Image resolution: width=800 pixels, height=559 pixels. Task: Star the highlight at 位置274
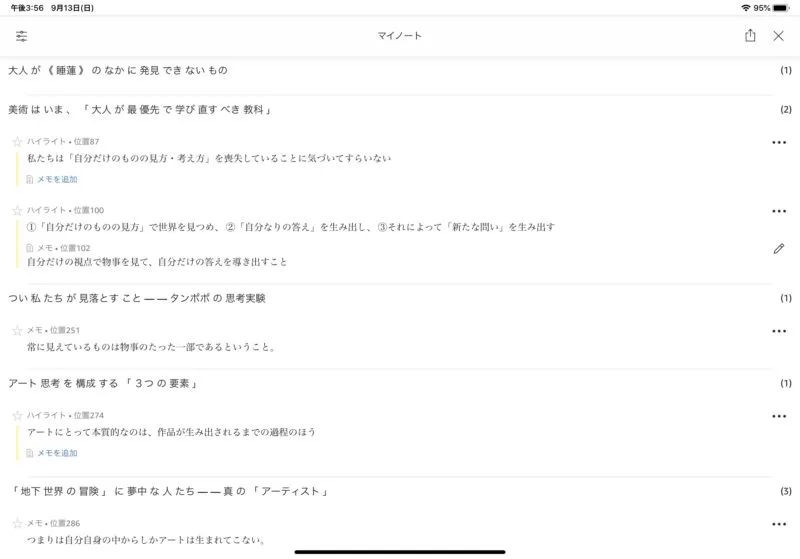(x=17, y=416)
